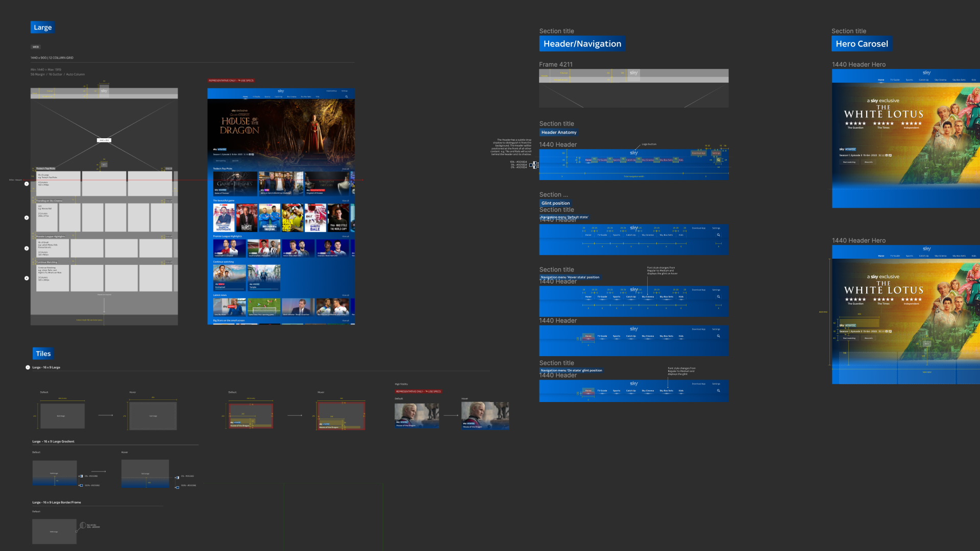Select the Brazil 2002 poster tile
Image resolution: width=980 pixels, height=551 pixels.
coord(292,218)
